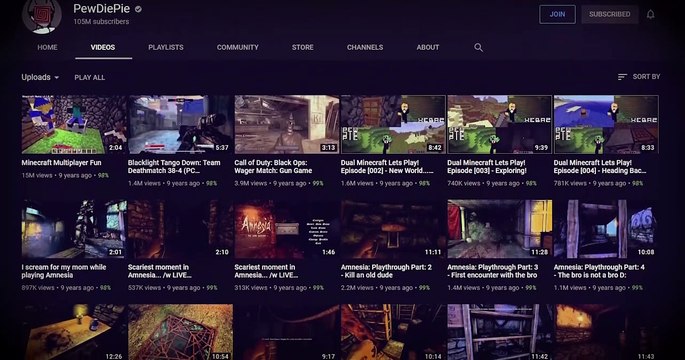Screen dimensions: 685x360
Task: Click 'Part: 4 - The bro is not a bro D:'
Action: 599,271
